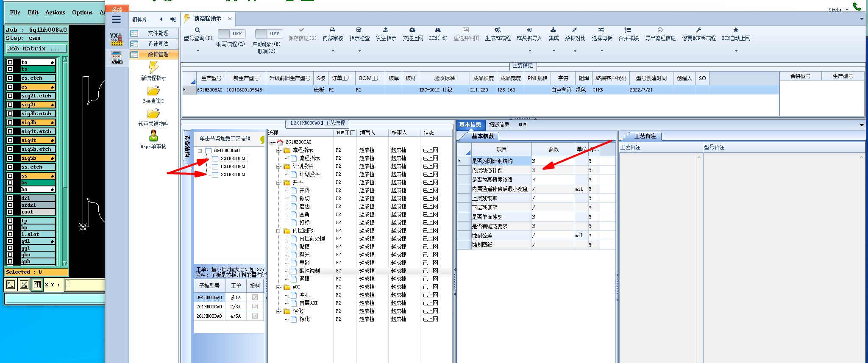Open the Bom查询2 folder icon
The image size is (868, 363).
[153, 91]
